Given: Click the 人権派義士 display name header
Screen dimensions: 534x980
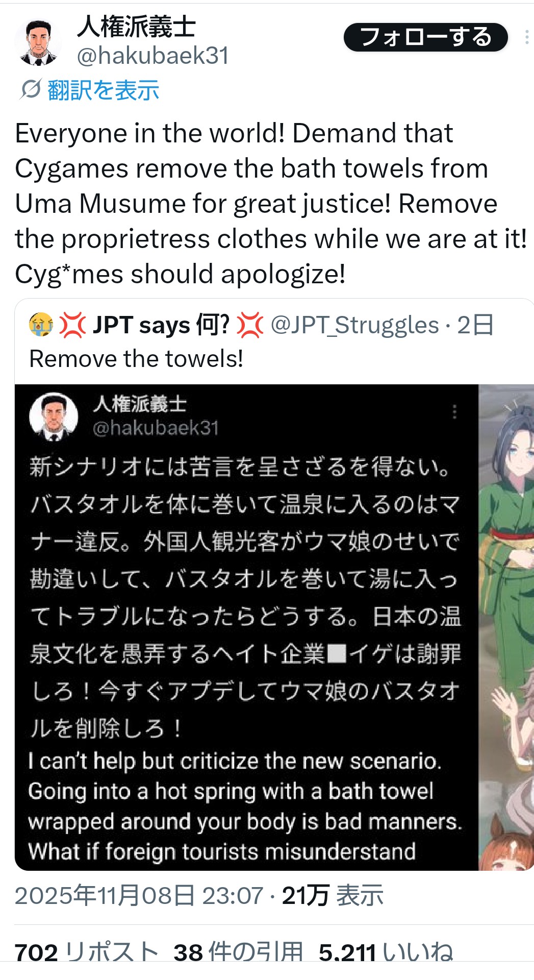Looking at the screenshot, I should tap(136, 27).
